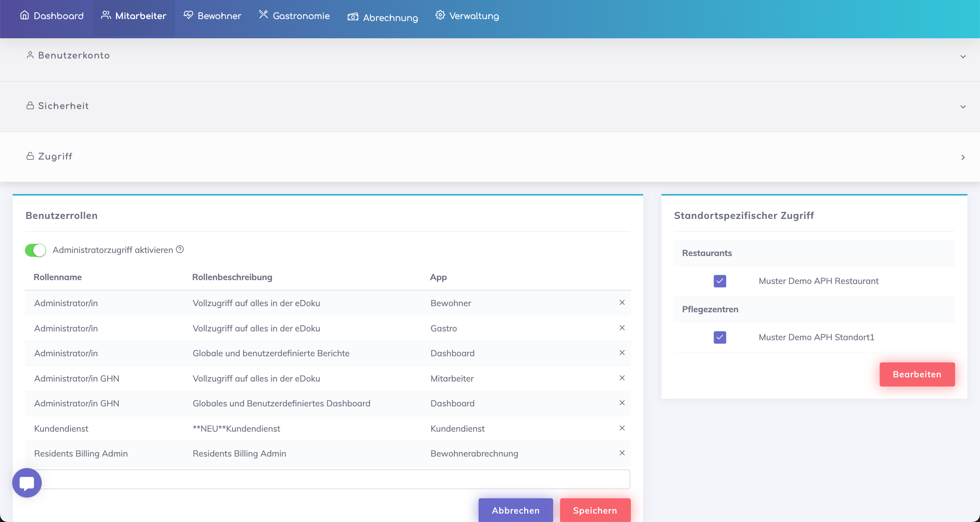Viewport: 980px width, 522px height.
Task: Remove Residents Billing Admin role via X
Action: coord(622,453)
